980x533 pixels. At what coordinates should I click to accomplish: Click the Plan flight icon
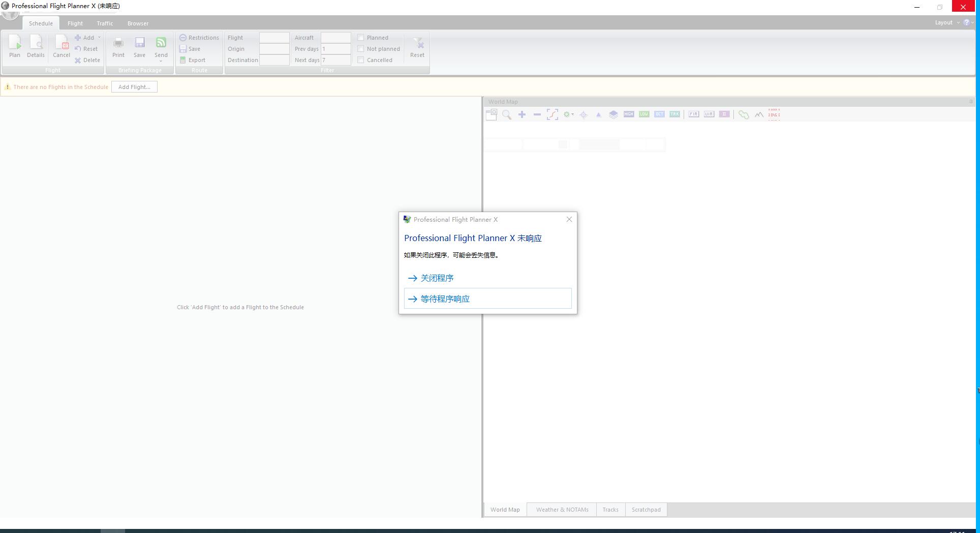click(15, 47)
